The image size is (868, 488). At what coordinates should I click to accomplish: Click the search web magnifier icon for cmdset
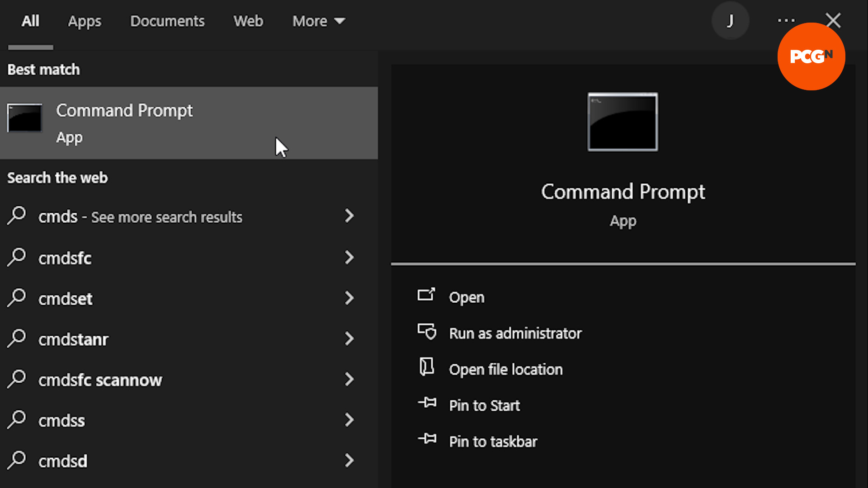(17, 298)
